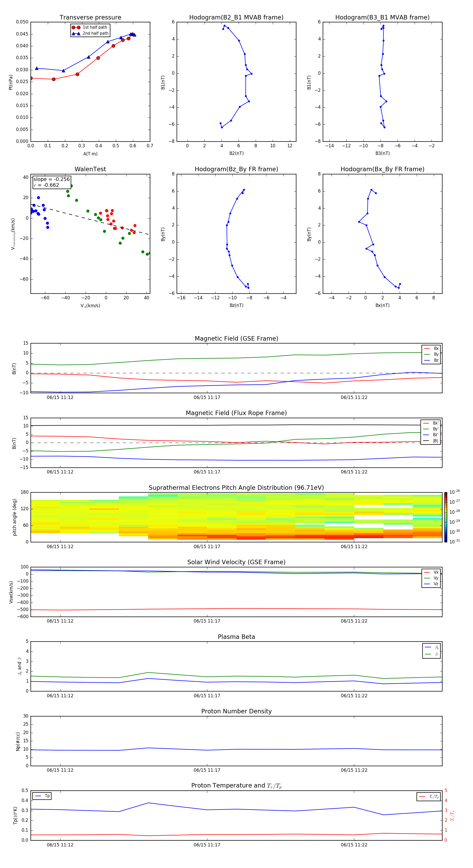Click the '|B|' entry in Flux Rope legend
This screenshot has width=473, height=868.
(435, 441)
